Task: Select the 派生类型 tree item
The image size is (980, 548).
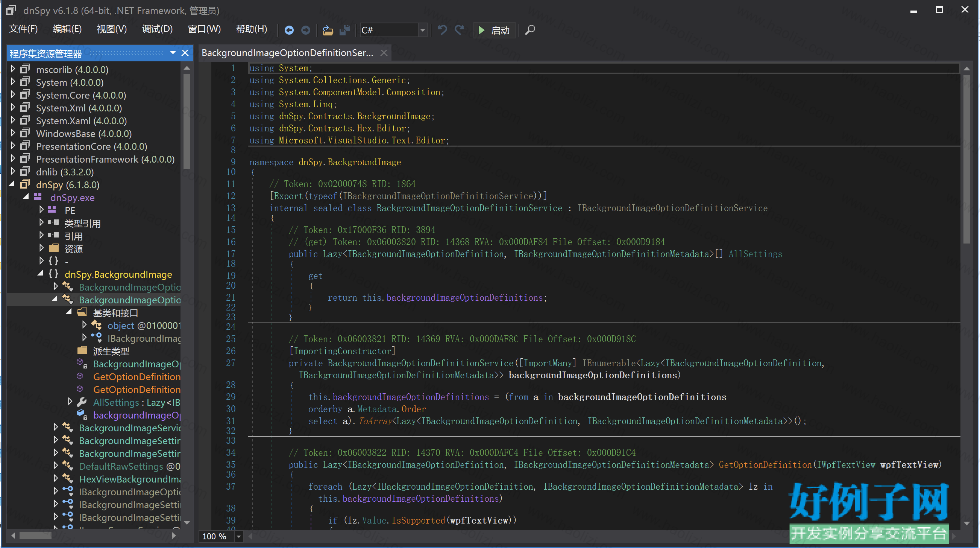Action: 111,351
